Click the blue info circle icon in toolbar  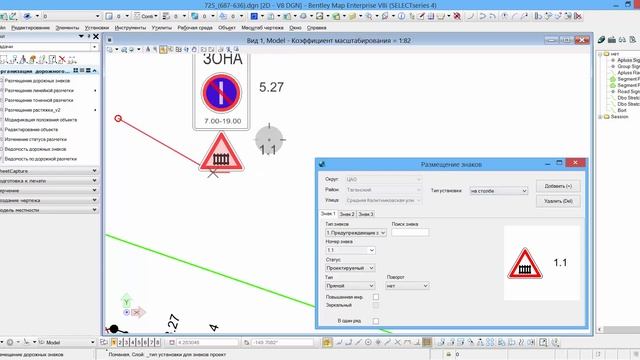[402, 16]
